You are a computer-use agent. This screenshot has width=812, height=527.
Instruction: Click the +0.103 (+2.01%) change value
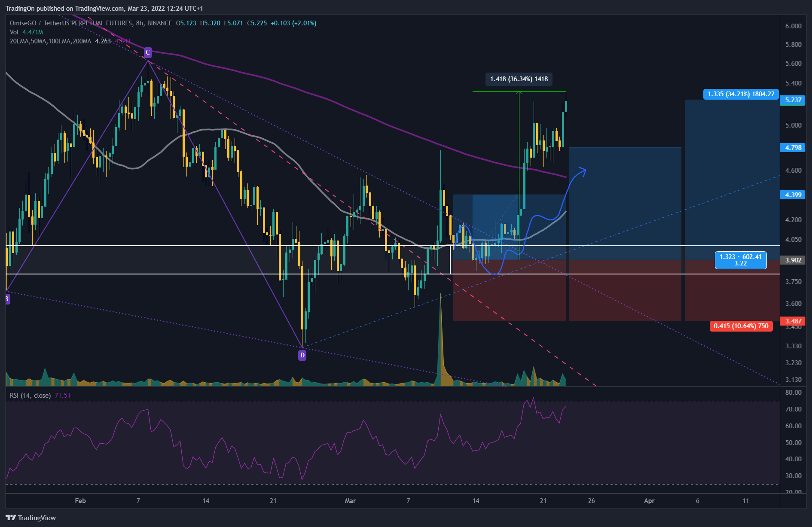point(293,23)
